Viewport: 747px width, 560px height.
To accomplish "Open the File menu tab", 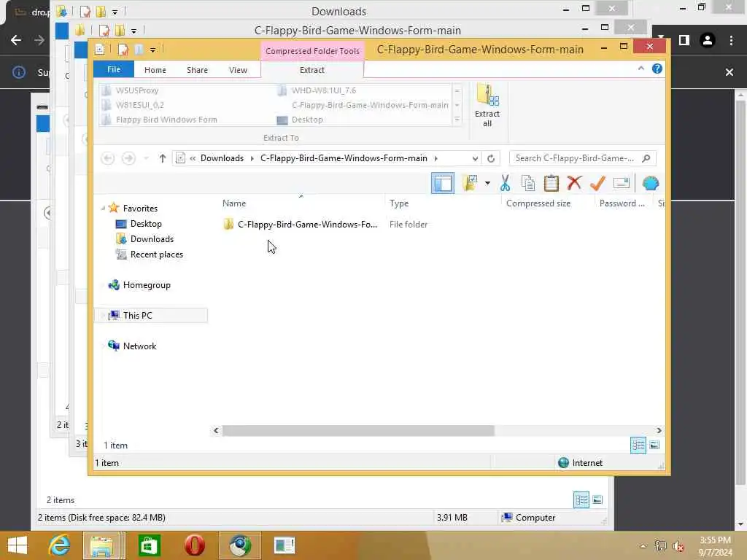I will pos(114,69).
